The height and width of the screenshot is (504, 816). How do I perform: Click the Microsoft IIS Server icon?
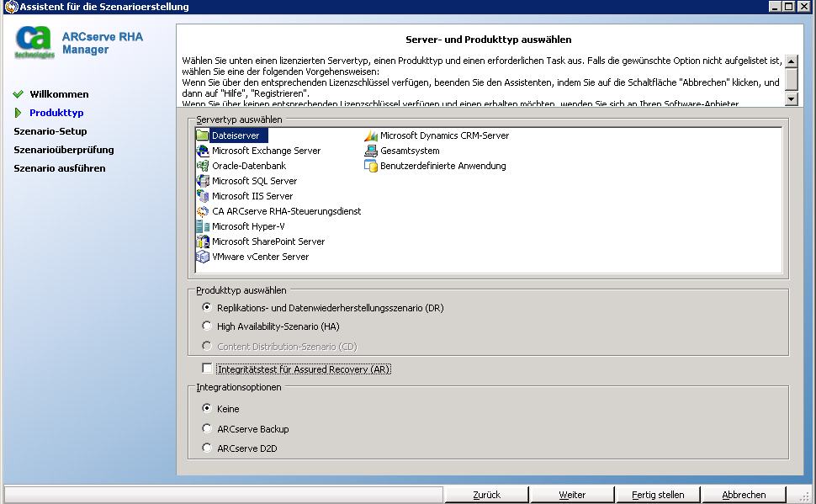203,196
